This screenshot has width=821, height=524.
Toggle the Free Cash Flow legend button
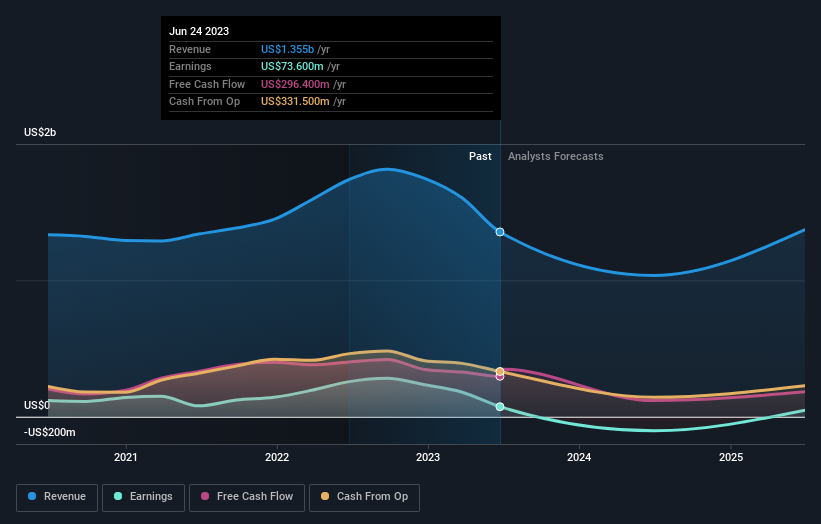pyautogui.click(x=247, y=497)
